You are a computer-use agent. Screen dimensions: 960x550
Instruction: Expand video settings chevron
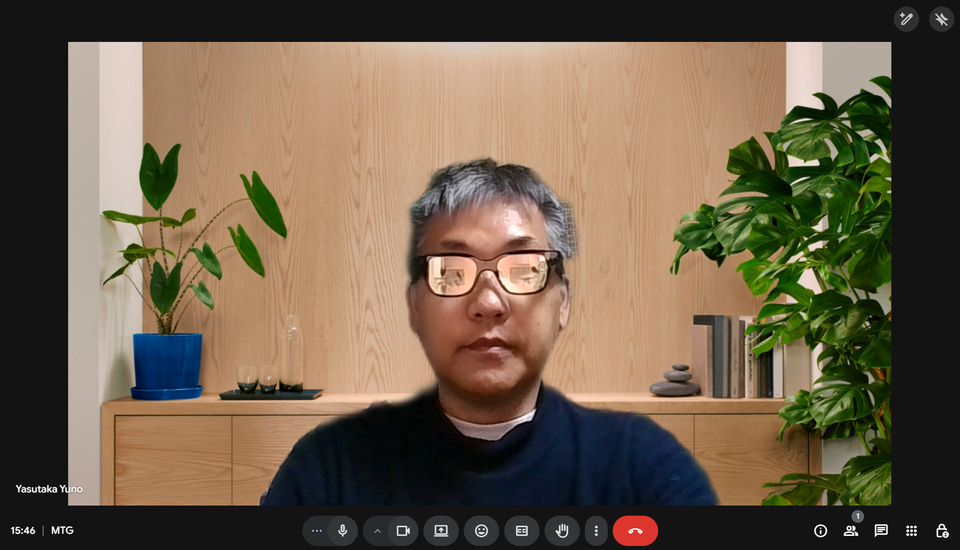(377, 531)
